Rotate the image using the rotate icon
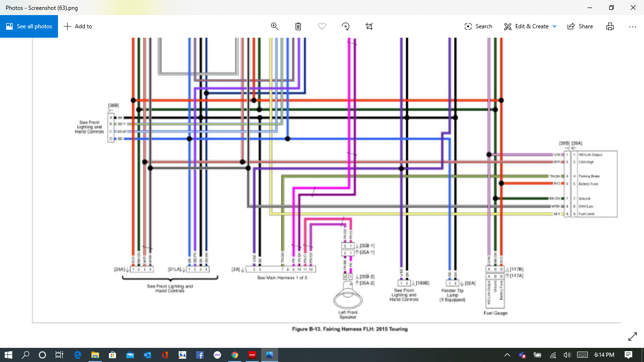This screenshot has width=644, height=362. (x=346, y=26)
